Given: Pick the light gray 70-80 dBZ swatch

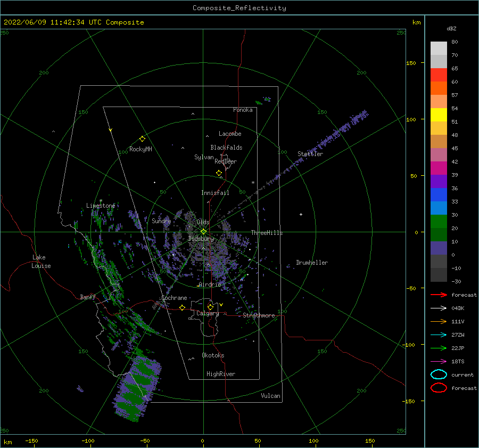Looking at the screenshot, I should (439, 48).
